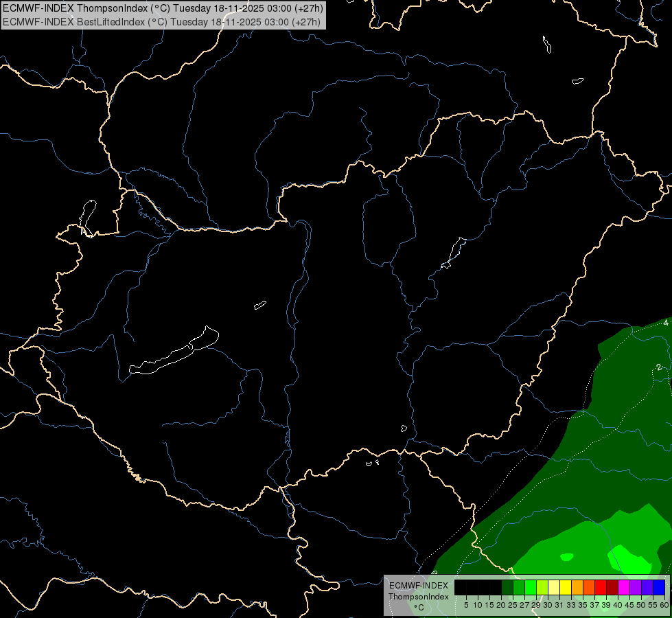Viewport: 672px width, 618px height.
Task: Select the yellow 31–33 legend swatch
Action: [x=566, y=587]
